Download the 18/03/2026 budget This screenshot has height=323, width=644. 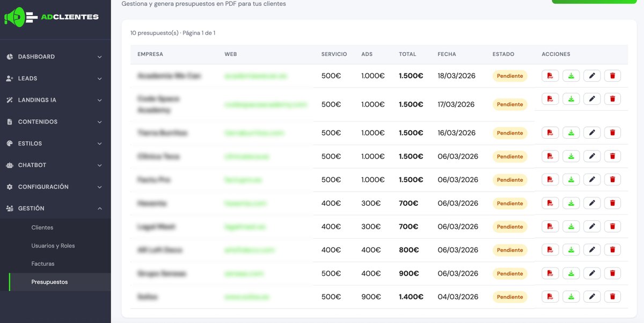coord(571,76)
